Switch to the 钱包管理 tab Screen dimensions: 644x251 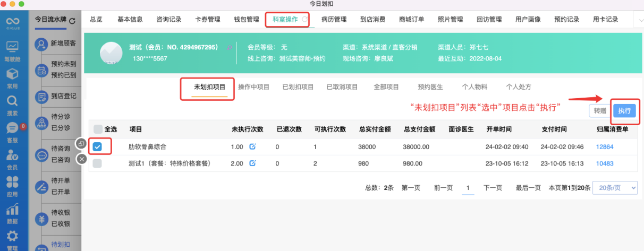247,20
